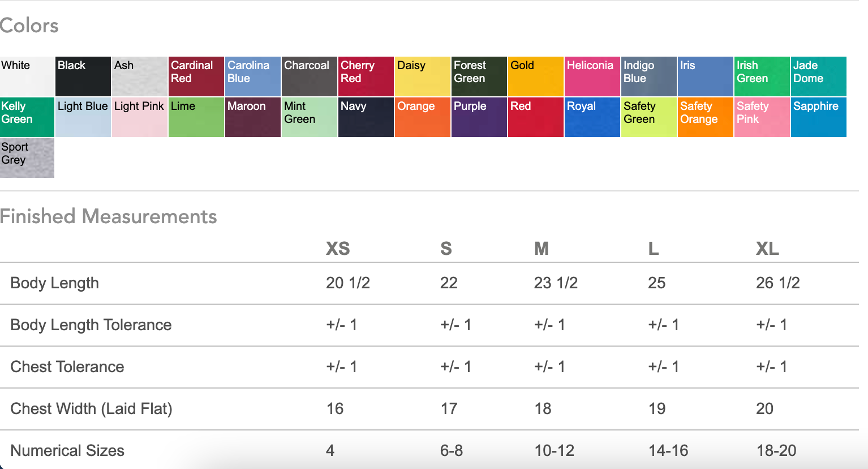Pick the Sapphire blue swatch
Screen dimensions: 868x469
(x=819, y=117)
